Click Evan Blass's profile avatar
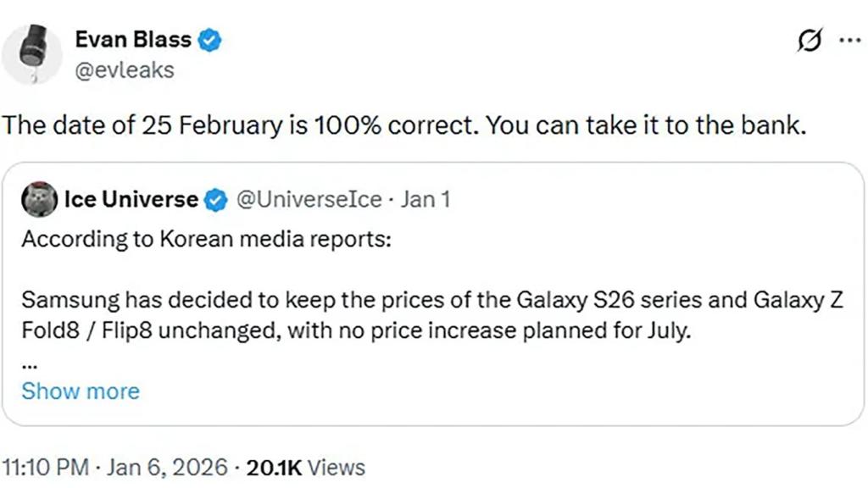 pyautogui.click(x=34, y=53)
